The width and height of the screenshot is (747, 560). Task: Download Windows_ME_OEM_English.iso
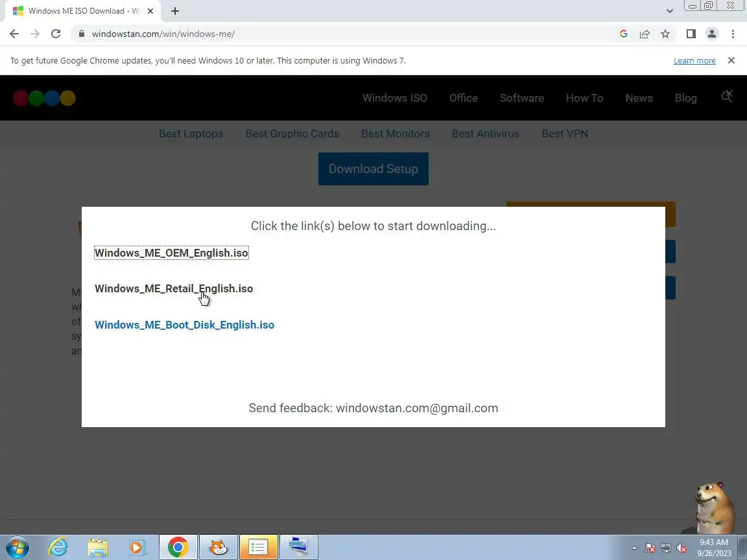coord(171,253)
